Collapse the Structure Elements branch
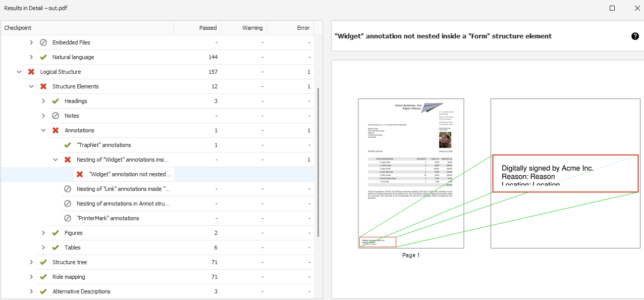 pos(31,86)
